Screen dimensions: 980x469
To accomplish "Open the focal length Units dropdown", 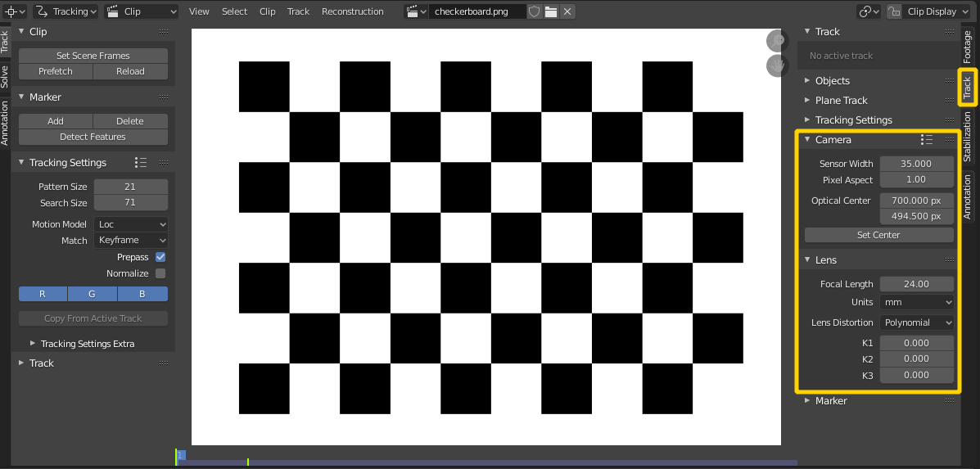I will pyautogui.click(x=916, y=302).
